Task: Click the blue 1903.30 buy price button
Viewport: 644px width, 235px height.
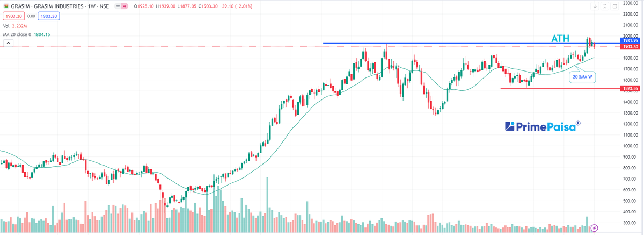Action: point(48,16)
